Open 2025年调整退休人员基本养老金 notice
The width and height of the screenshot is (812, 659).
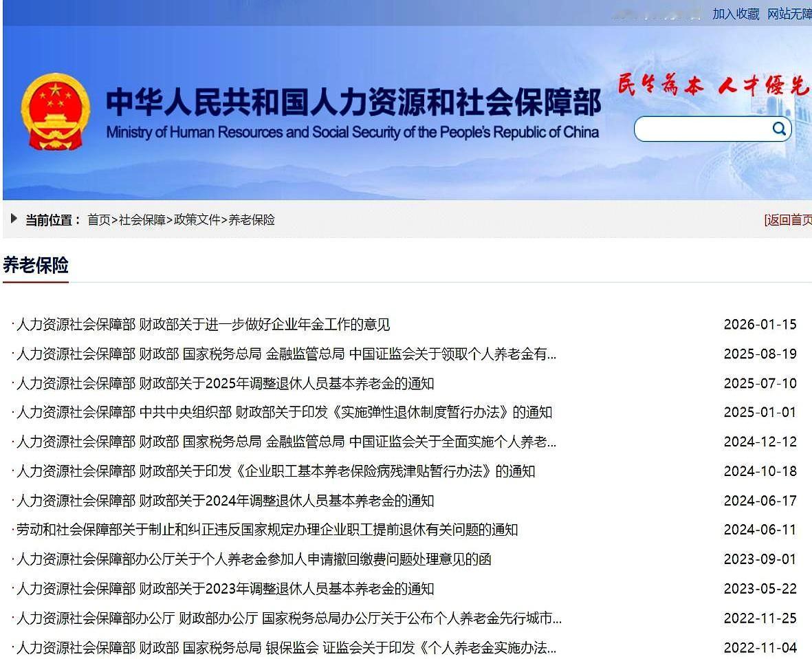pos(226,383)
